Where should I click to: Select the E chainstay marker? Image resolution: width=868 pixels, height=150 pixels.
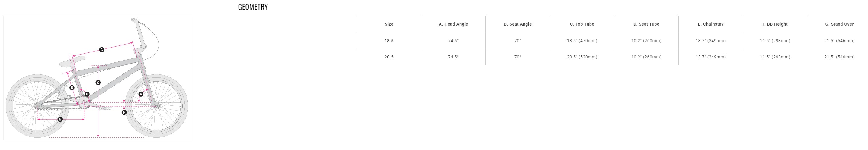click(61, 119)
